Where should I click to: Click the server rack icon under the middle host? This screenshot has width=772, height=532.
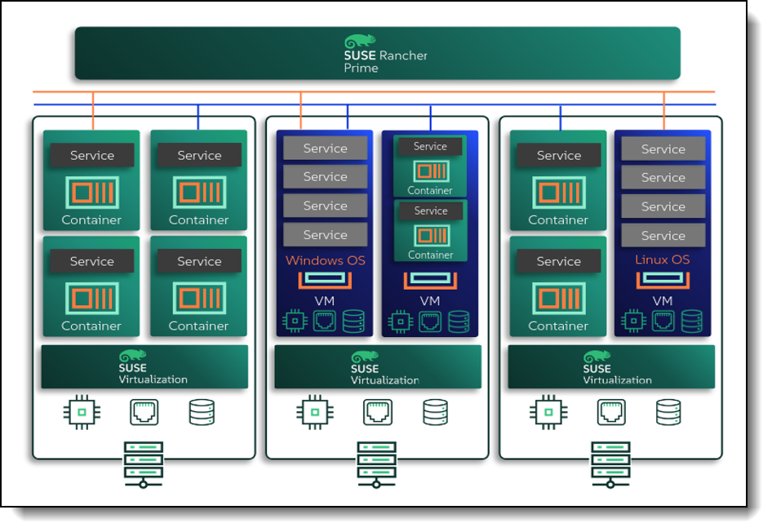(x=377, y=464)
